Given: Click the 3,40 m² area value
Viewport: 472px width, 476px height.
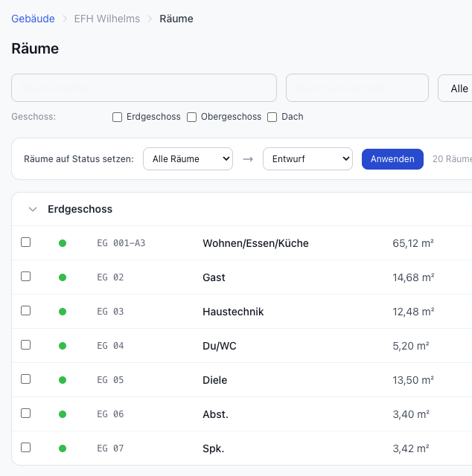Looking at the screenshot, I should point(411,414).
